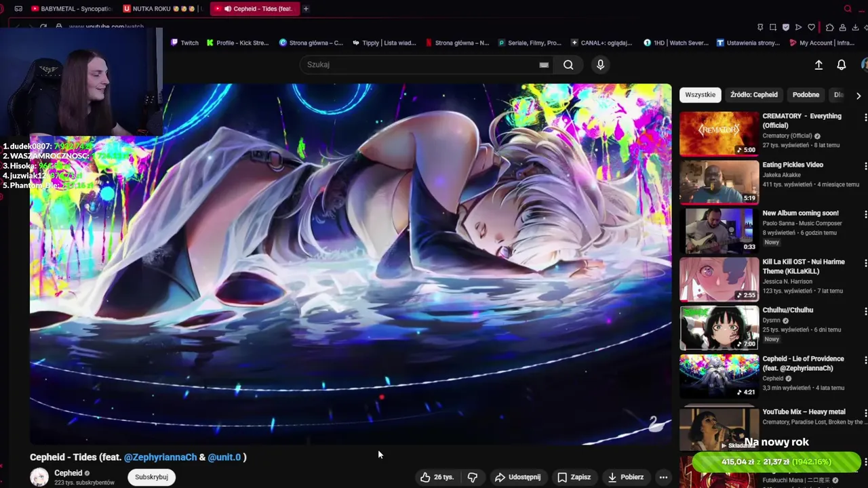Screen dimensions: 868x488
Task: Open the New Album coming soon! thumbnail
Action: tap(719, 230)
